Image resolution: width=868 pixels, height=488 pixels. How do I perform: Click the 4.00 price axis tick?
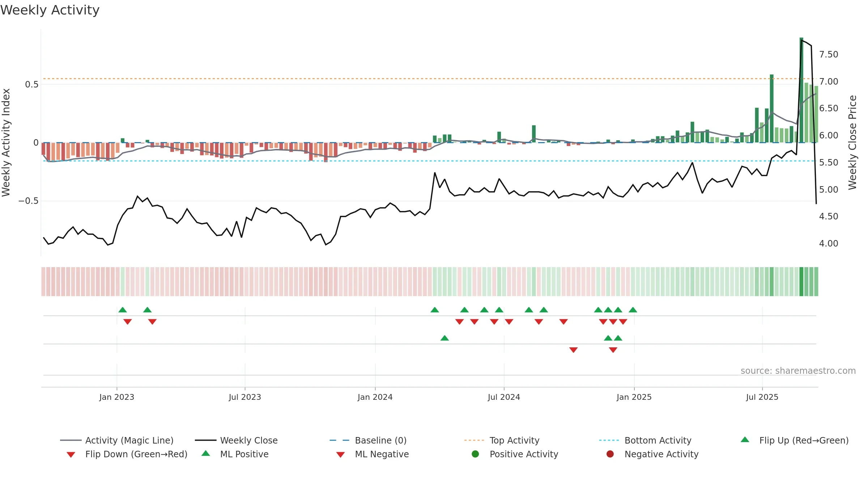[x=829, y=244]
